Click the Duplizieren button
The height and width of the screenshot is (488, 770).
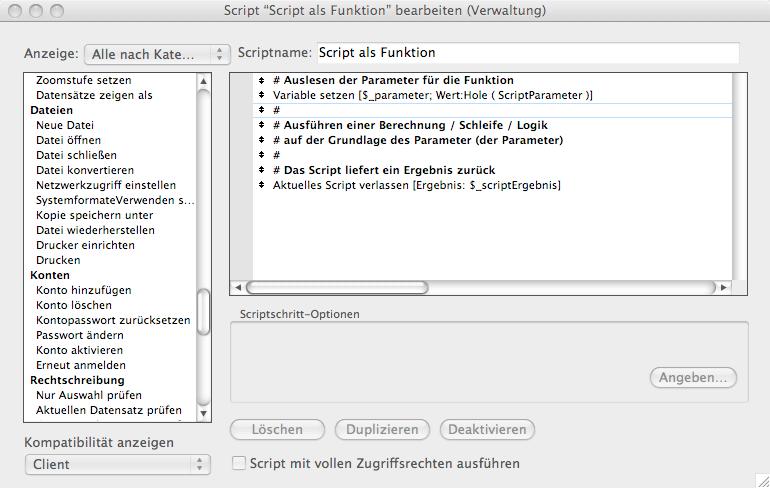click(382, 429)
